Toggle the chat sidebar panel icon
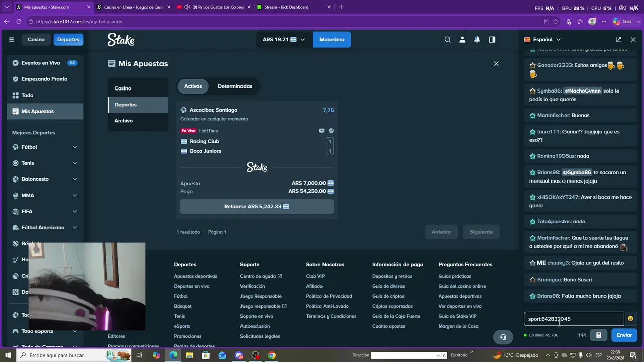644x362 pixels. pyautogui.click(x=492, y=40)
